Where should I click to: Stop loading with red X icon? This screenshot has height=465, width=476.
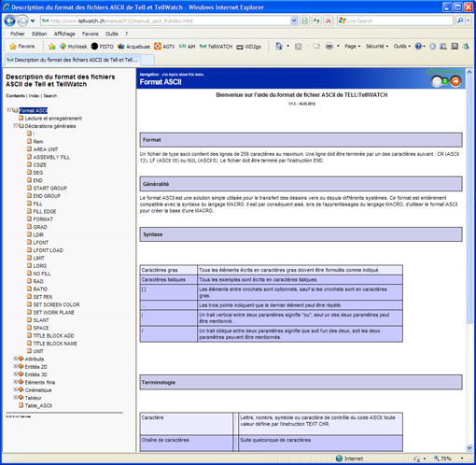[329, 21]
